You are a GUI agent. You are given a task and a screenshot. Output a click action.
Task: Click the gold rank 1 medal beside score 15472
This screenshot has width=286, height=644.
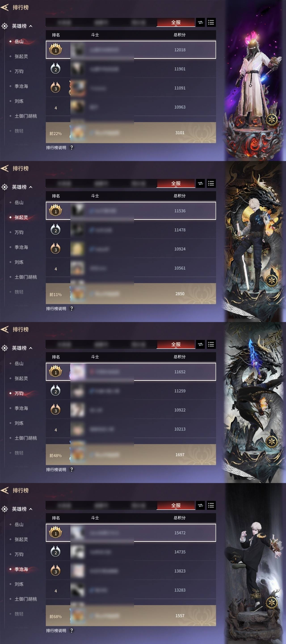[x=55, y=532]
